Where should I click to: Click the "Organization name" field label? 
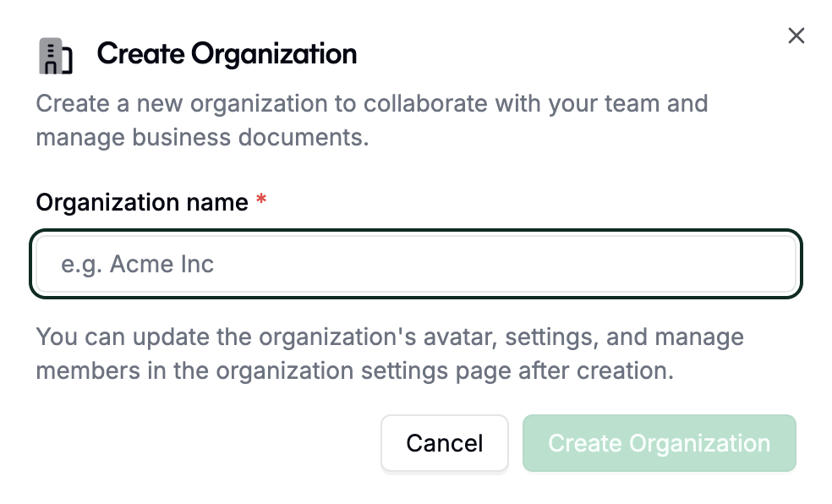coord(142,203)
